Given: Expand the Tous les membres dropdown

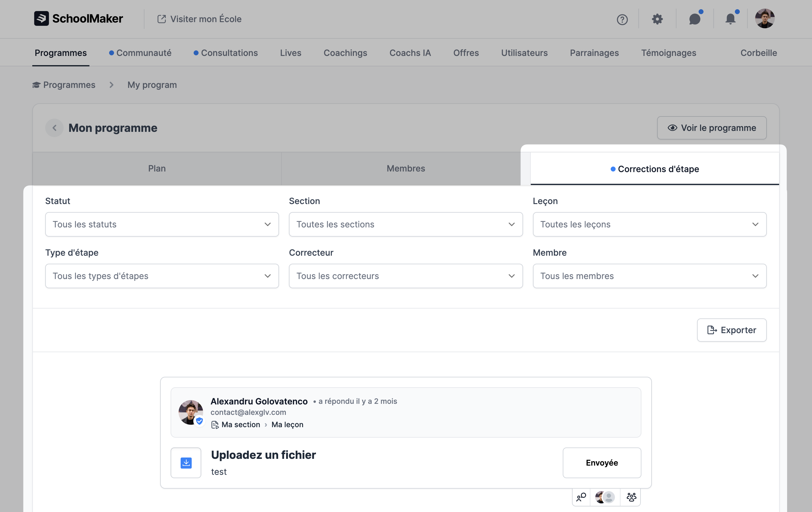Looking at the screenshot, I should pyautogui.click(x=649, y=276).
